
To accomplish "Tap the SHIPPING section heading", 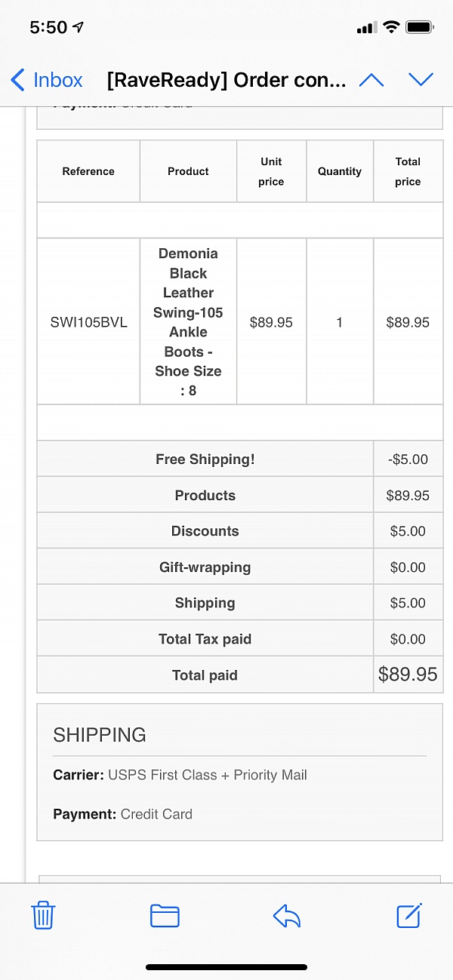I will coord(100,735).
